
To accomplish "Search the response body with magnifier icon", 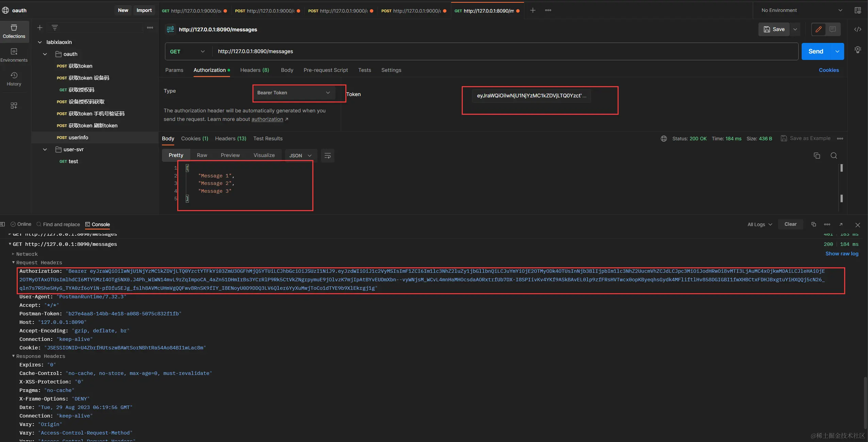I will pyautogui.click(x=834, y=156).
